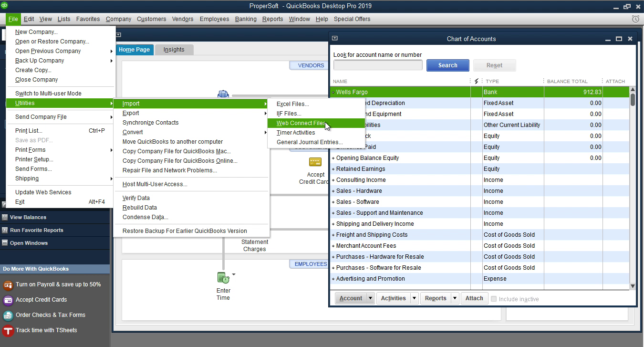Image resolution: width=644 pixels, height=347 pixels.
Task: Click Order Checks & Tax Forms icon
Action: click(8, 315)
